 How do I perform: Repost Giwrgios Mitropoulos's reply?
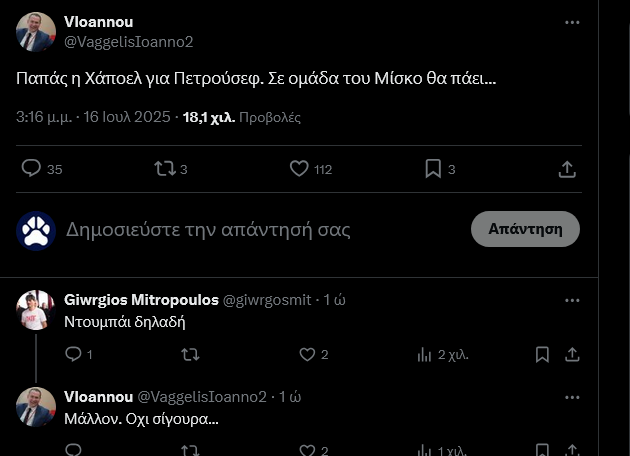[190, 354]
